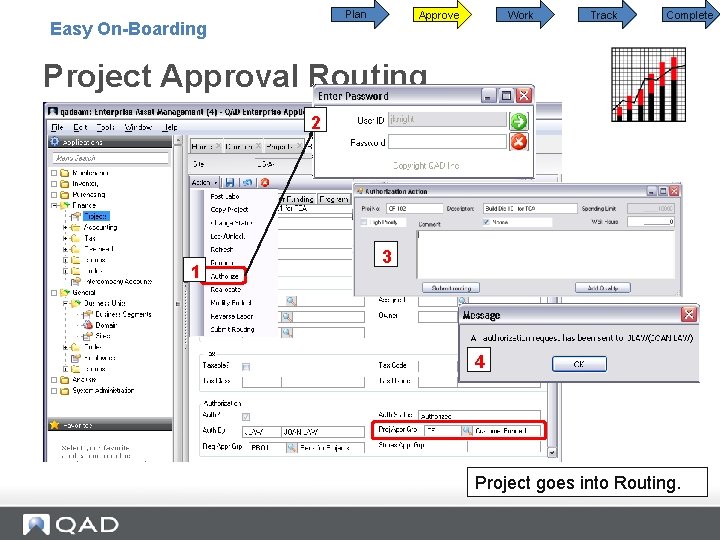Click the scroll-down arrow of project form
The height and width of the screenshot is (540, 720).
point(552,452)
